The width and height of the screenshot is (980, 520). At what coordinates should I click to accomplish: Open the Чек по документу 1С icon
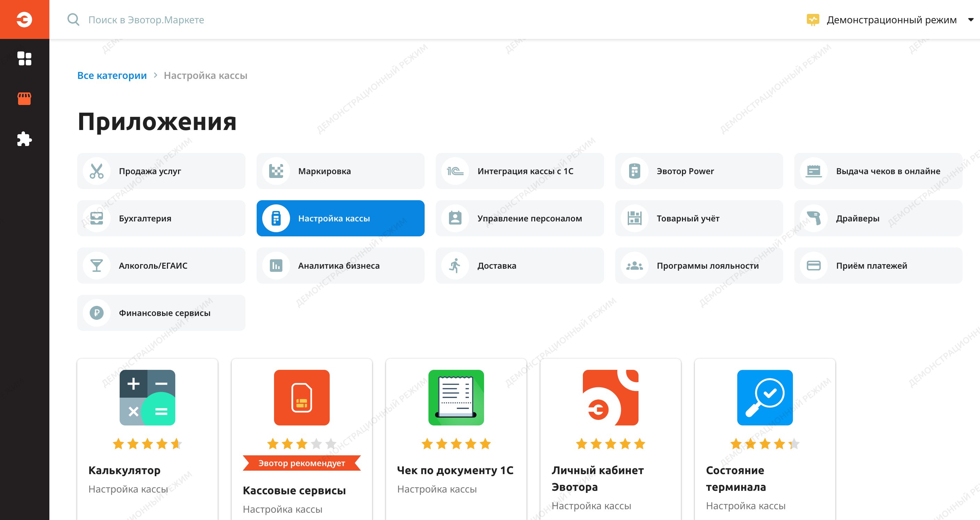[x=456, y=397]
